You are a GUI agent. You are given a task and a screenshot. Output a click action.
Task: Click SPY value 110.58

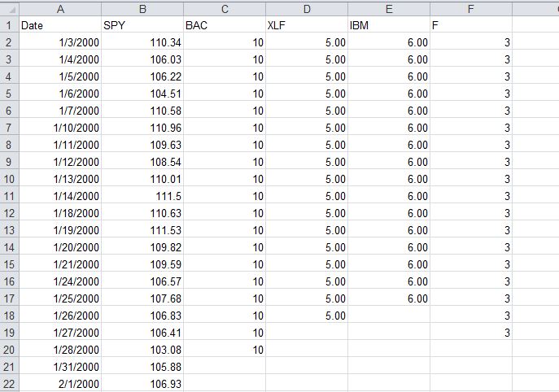click(142, 111)
